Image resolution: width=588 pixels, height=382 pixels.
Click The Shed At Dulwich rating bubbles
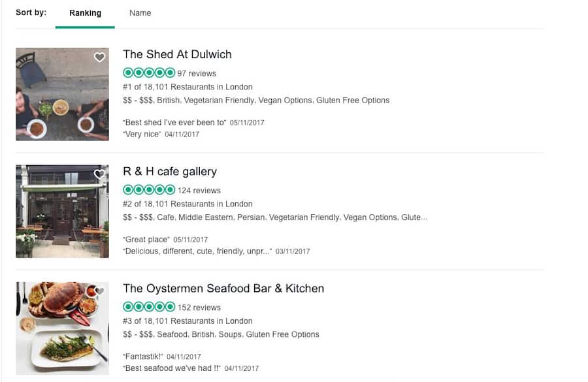point(149,73)
